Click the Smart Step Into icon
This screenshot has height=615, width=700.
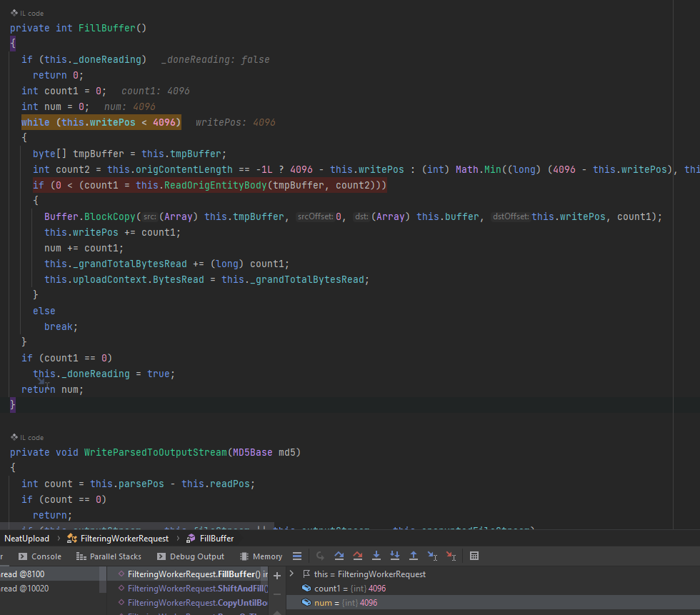pos(395,556)
